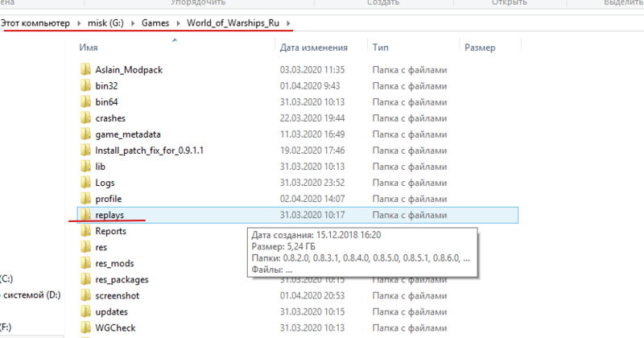Open the Создать ribbon group label
644x338 pixels.
383,2
